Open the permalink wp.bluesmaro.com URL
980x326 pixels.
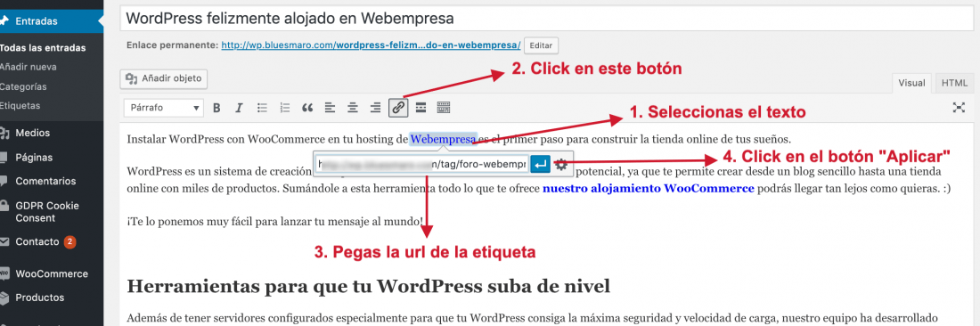372,45
